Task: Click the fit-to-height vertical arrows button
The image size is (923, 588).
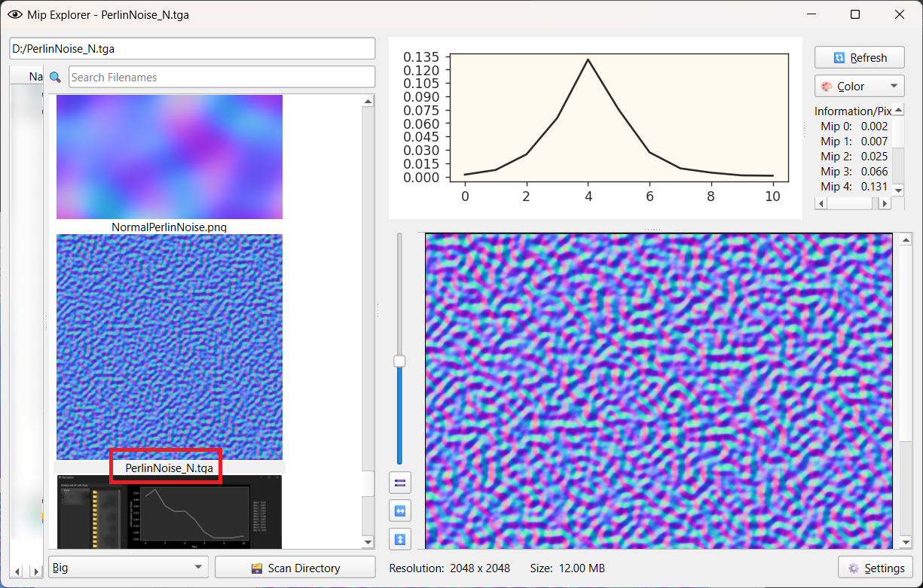Action: [400, 539]
